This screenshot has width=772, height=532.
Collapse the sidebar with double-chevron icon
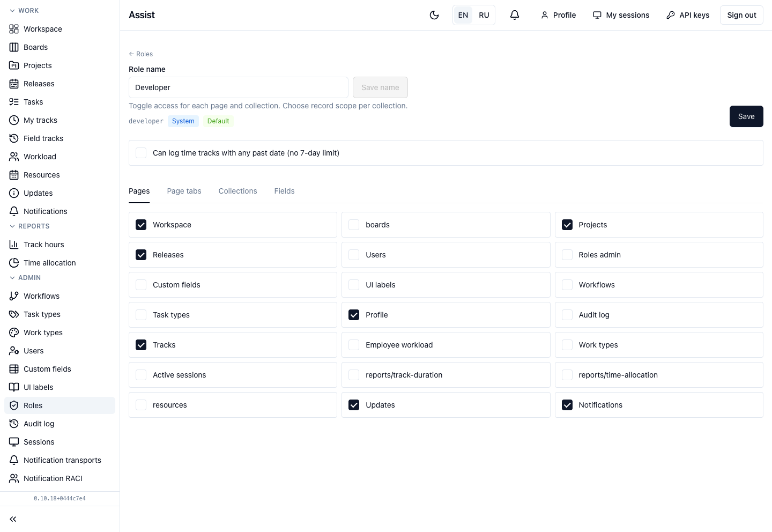click(13, 519)
